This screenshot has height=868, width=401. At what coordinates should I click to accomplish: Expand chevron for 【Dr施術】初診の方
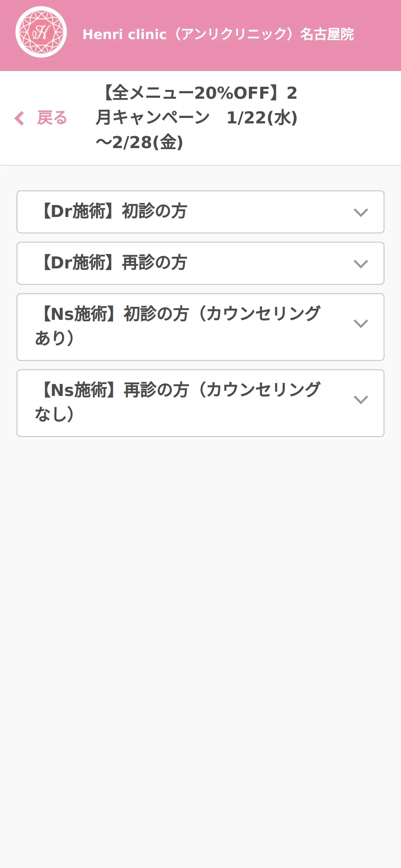pyautogui.click(x=361, y=213)
